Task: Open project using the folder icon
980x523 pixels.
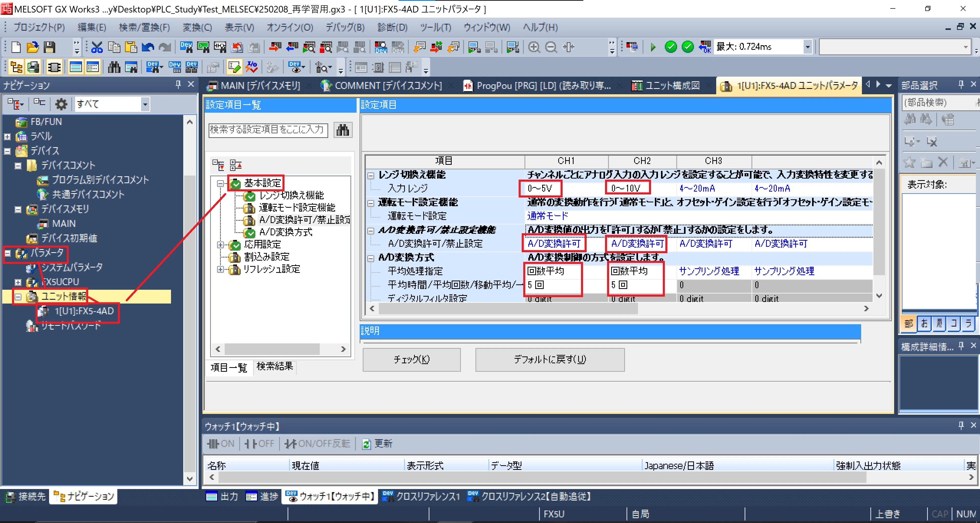Action: point(33,47)
